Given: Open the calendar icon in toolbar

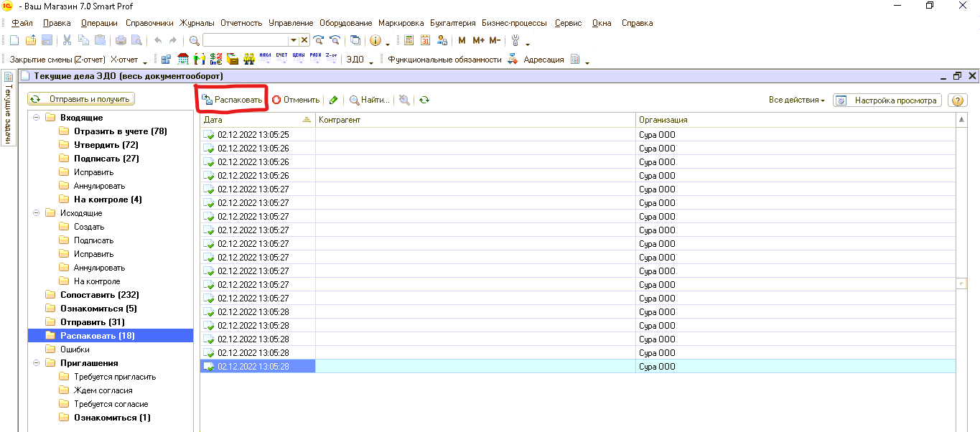Looking at the screenshot, I should pyautogui.click(x=426, y=40).
